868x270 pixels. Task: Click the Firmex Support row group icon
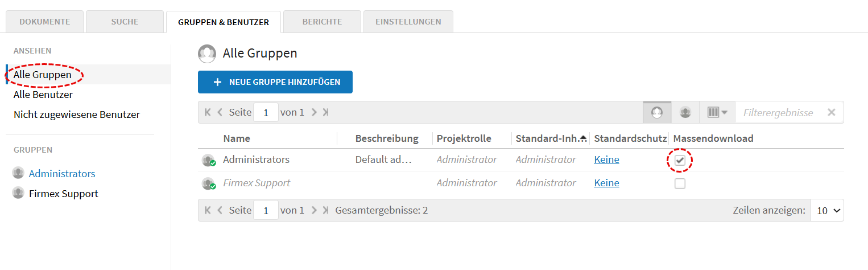209,183
